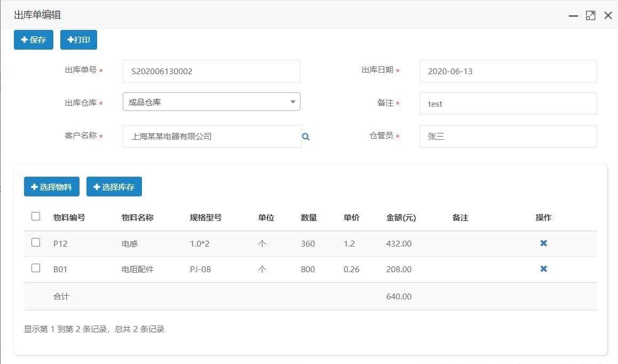This screenshot has height=364, width=618.
Task: Check the box for row P12
Action: coord(36,242)
